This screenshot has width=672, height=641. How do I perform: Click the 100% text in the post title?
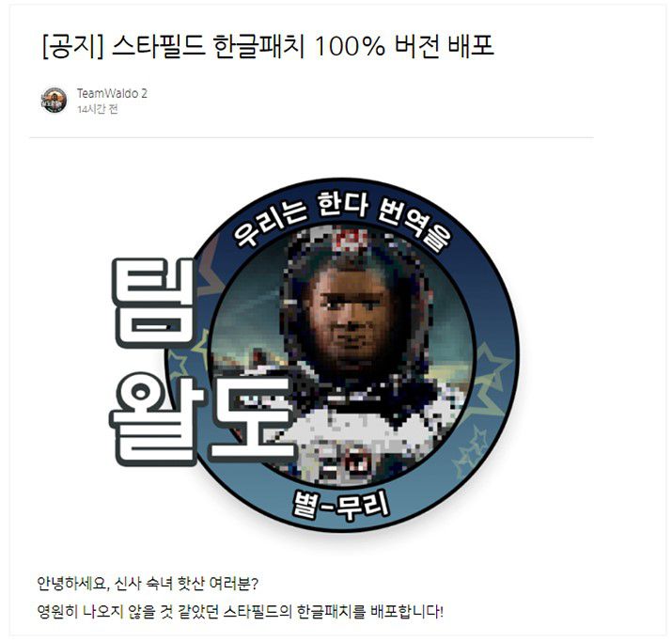(350, 46)
